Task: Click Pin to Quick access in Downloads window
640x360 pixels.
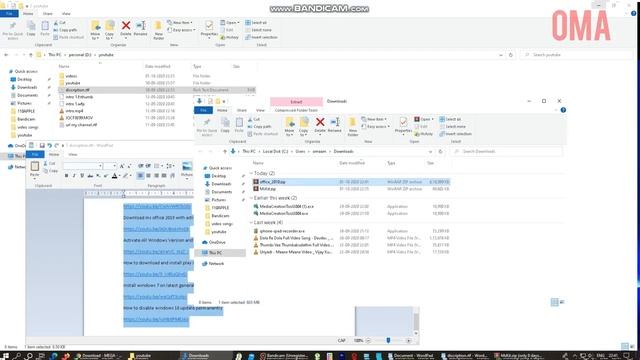Action: pos(207,127)
